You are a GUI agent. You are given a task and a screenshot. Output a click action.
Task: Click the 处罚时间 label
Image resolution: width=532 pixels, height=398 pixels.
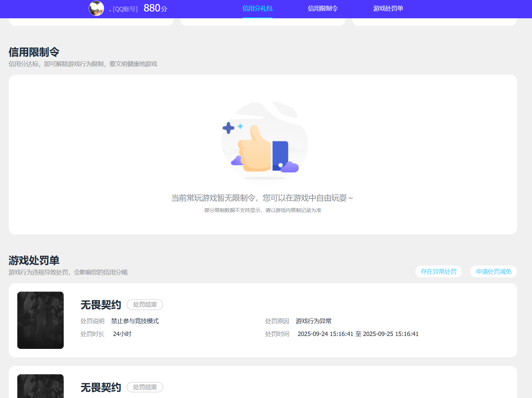point(277,334)
